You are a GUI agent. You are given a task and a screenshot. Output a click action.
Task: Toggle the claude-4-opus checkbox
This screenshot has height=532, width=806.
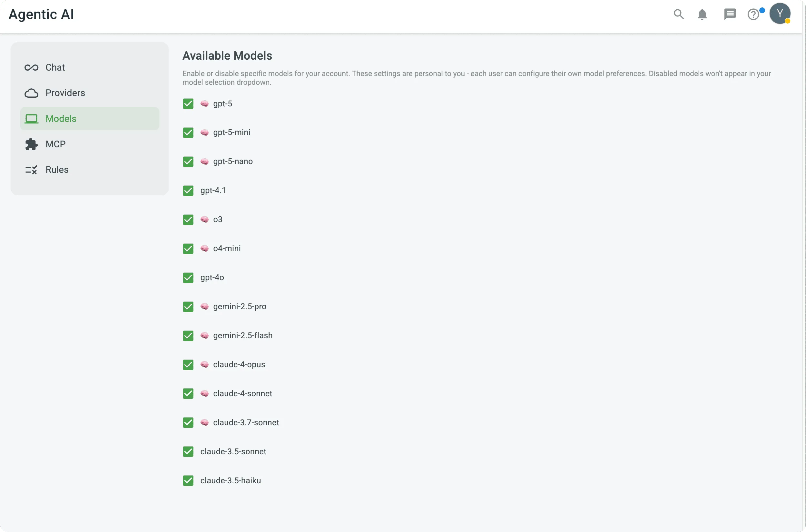point(188,365)
